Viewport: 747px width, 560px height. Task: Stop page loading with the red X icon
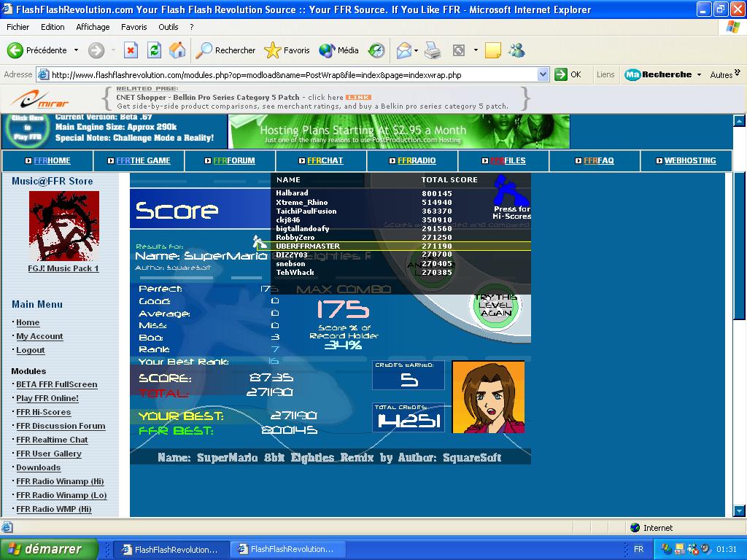pyautogui.click(x=131, y=50)
